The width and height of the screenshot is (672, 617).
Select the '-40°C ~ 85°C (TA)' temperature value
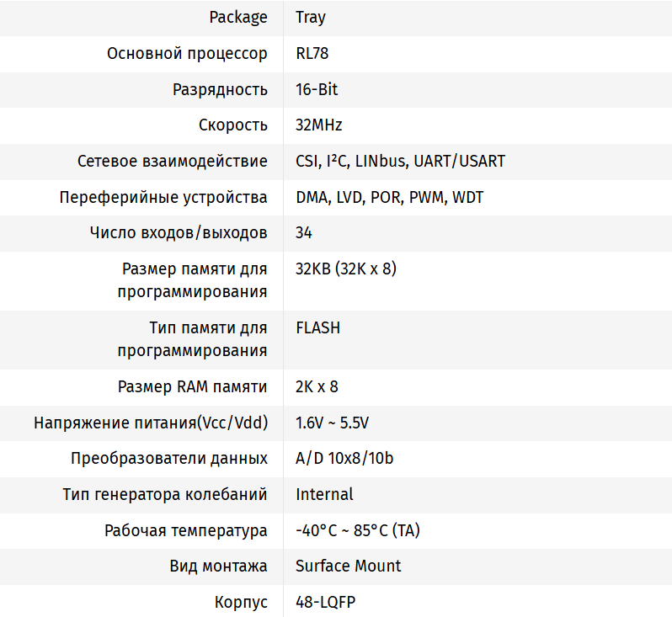[358, 530]
